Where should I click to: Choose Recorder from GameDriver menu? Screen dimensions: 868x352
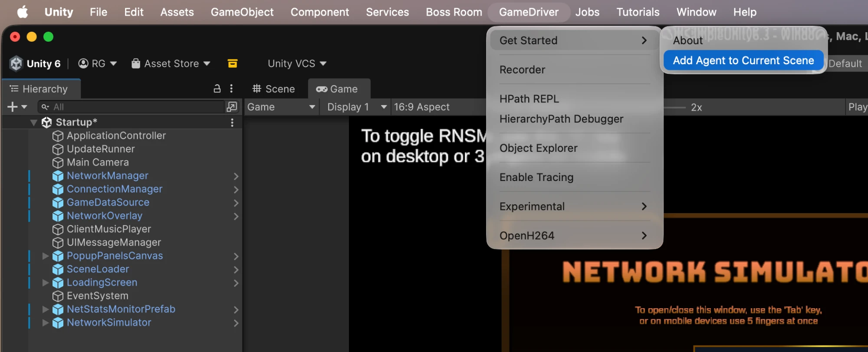pos(574,69)
